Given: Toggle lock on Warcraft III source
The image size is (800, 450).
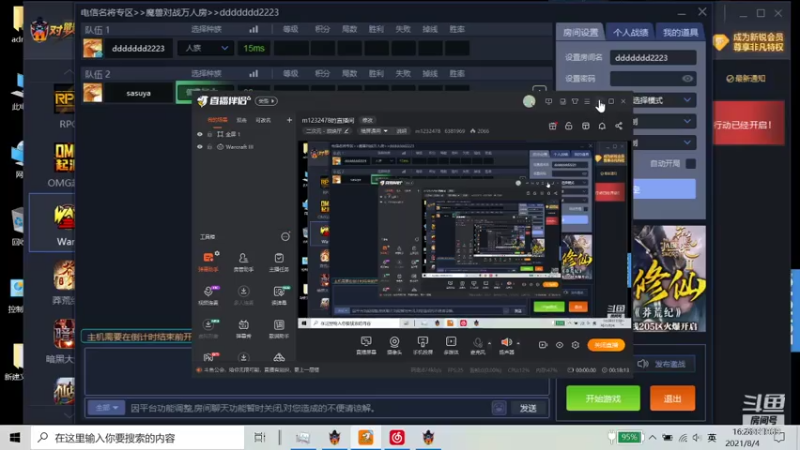Looking at the screenshot, I should (x=210, y=147).
